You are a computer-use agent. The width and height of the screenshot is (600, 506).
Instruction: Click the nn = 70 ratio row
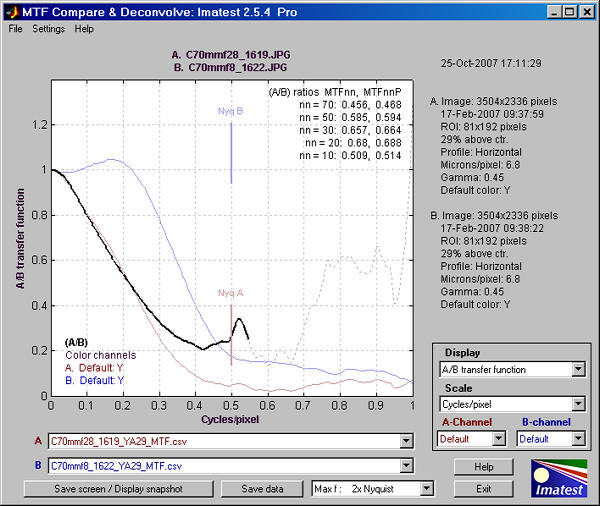350,105
